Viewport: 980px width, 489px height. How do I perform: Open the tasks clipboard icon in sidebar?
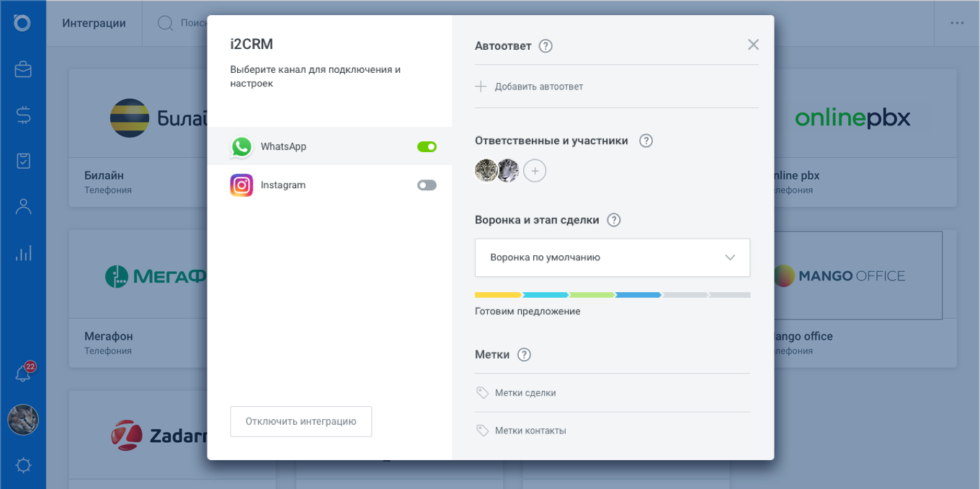23,161
